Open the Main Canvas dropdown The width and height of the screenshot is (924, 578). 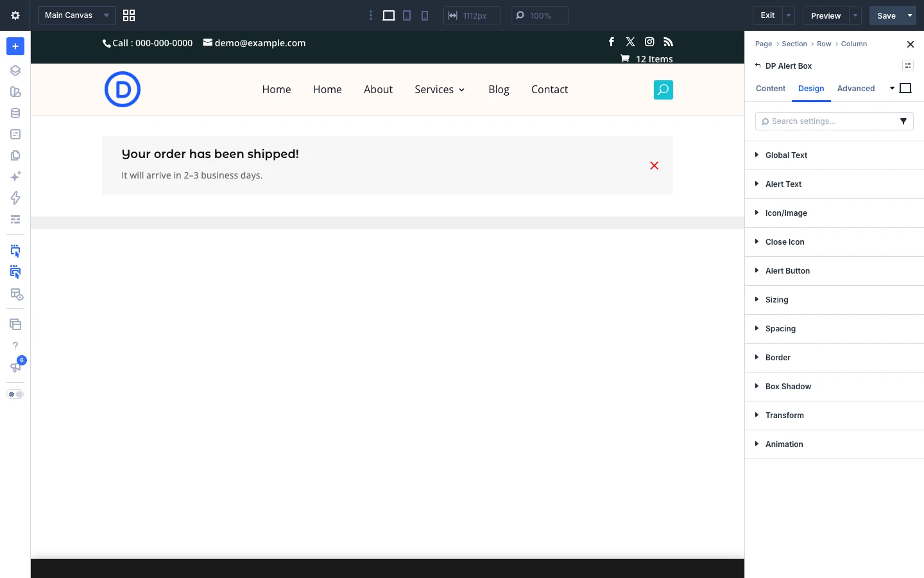77,15
